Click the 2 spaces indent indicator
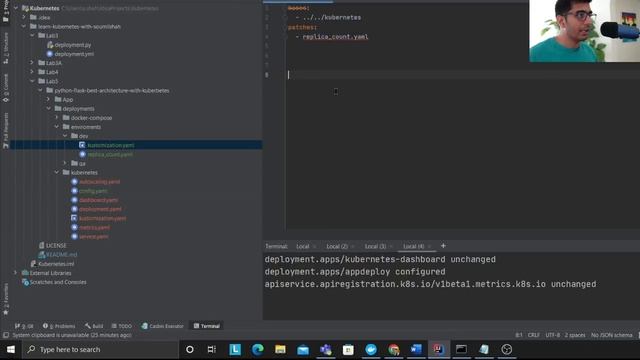640x360 pixels. coord(575,335)
